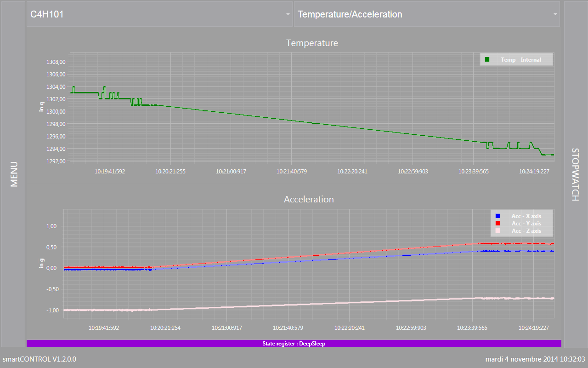
Task: Click the blue Acc - X axis swatch
Action: click(x=498, y=216)
